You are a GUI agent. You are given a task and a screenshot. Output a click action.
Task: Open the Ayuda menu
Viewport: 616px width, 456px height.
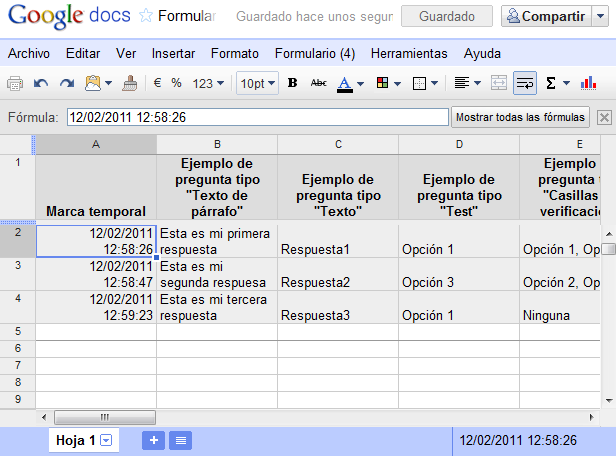(482, 53)
